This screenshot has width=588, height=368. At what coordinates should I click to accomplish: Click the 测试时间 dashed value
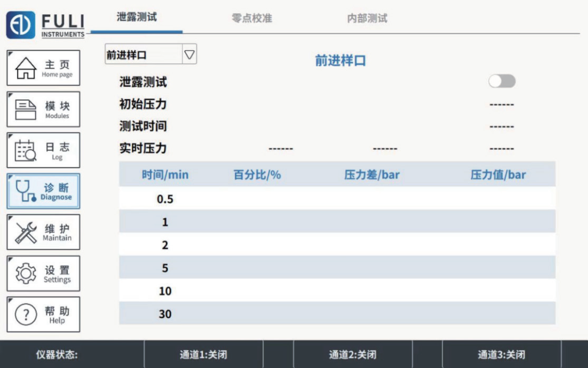(x=502, y=127)
